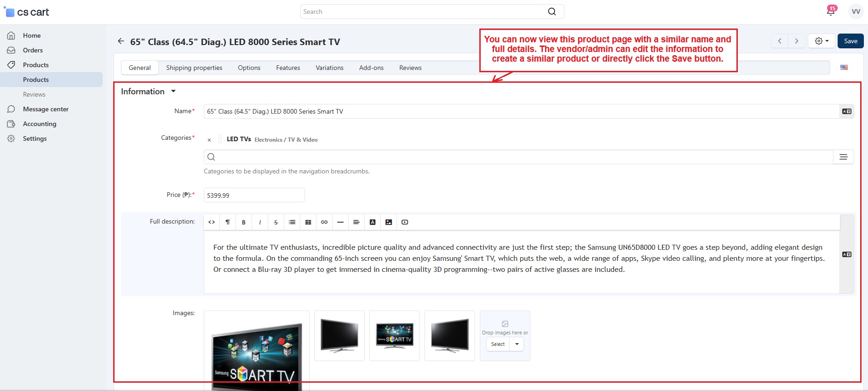868x391 pixels.
Task: Open the Variations tab
Action: click(x=329, y=68)
